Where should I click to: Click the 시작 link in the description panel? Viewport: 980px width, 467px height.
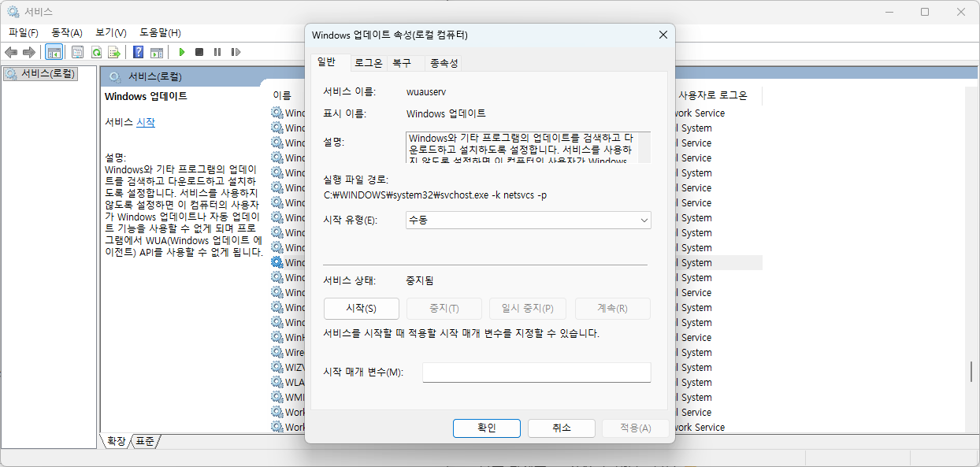[146, 122]
